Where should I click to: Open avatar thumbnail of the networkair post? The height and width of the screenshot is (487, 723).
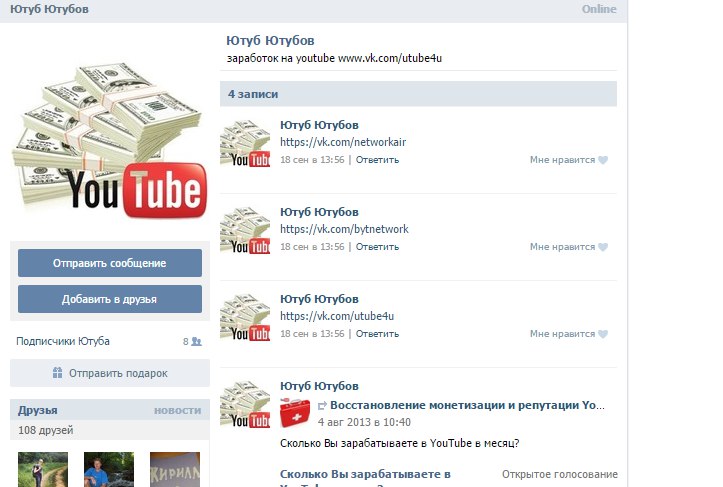pyautogui.click(x=245, y=144)
